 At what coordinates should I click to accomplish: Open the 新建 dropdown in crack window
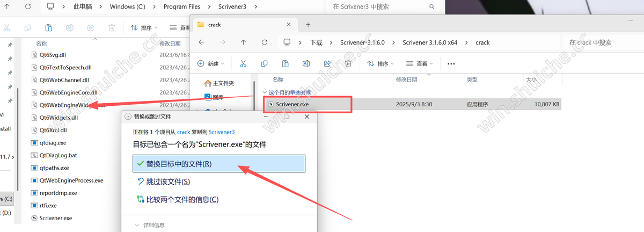(x=210, y=63)
